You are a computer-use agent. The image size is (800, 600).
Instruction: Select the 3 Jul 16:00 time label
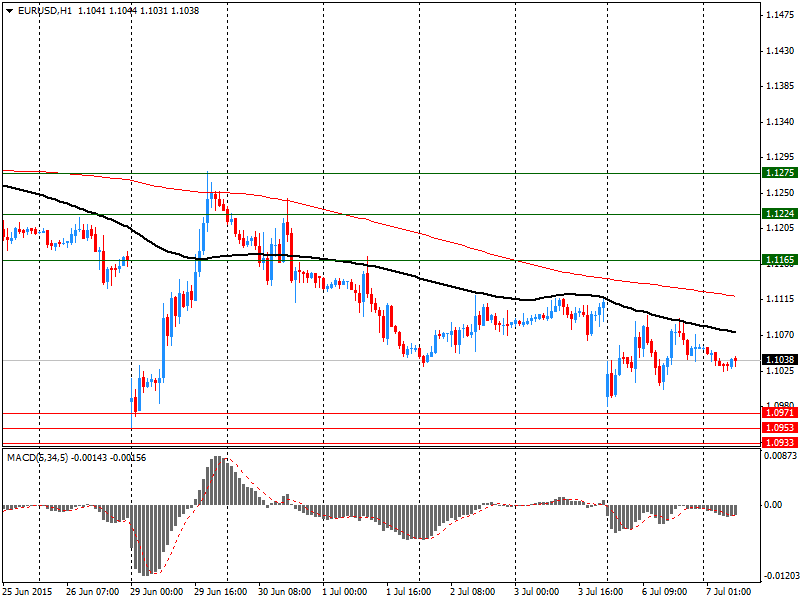[x=601, y=592]
